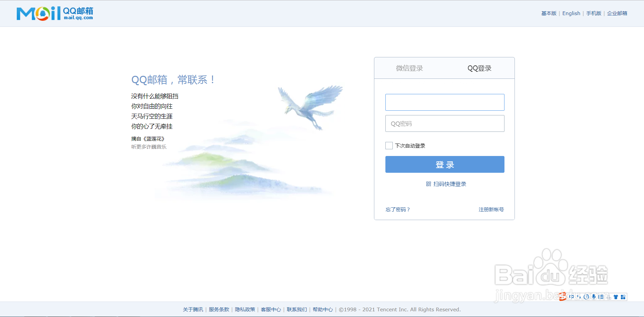Click the heading QQ邮箱，常联系！
Viewport: 644px width, 317px height.
173,80
